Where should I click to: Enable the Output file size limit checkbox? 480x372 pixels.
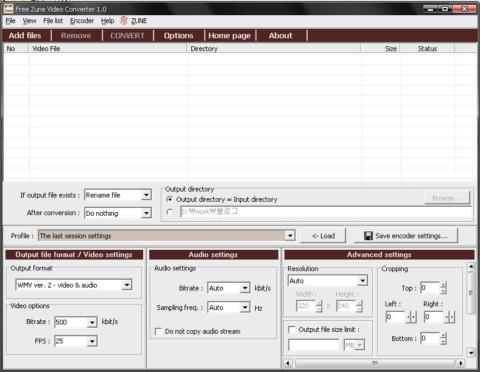tap(292, 329)
